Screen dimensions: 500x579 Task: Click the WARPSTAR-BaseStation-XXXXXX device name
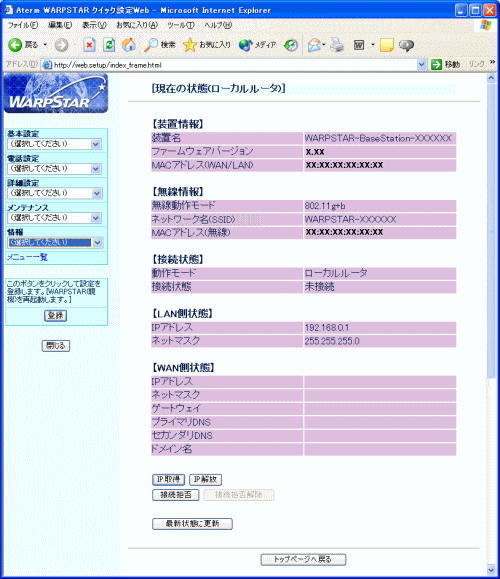click(x=378, y=138)
